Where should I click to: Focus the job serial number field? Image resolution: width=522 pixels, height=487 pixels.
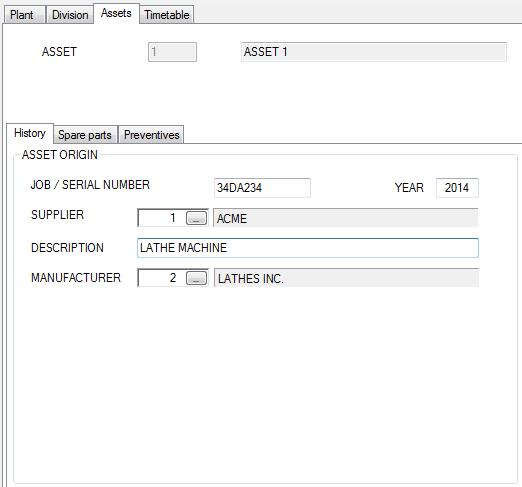[262, 188]
